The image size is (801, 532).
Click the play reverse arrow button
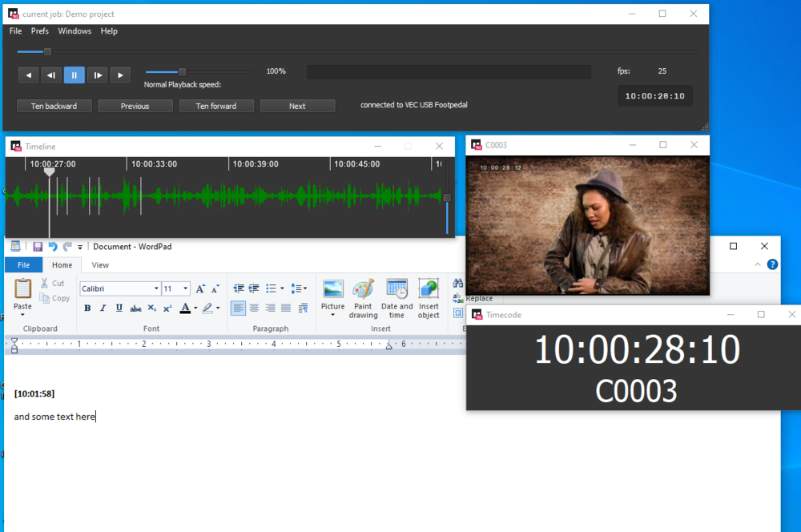pos(28,75)
